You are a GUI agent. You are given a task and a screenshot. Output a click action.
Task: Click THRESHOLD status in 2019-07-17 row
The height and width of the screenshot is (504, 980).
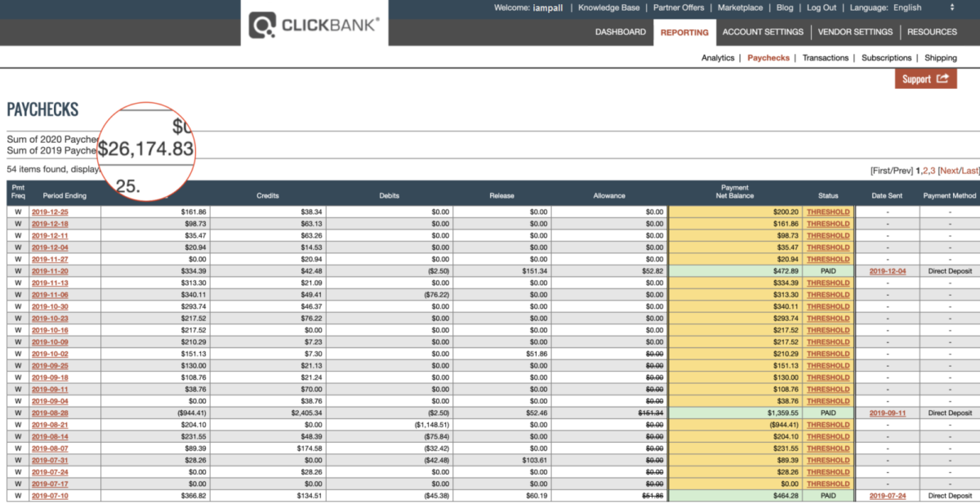click(828, 484)
